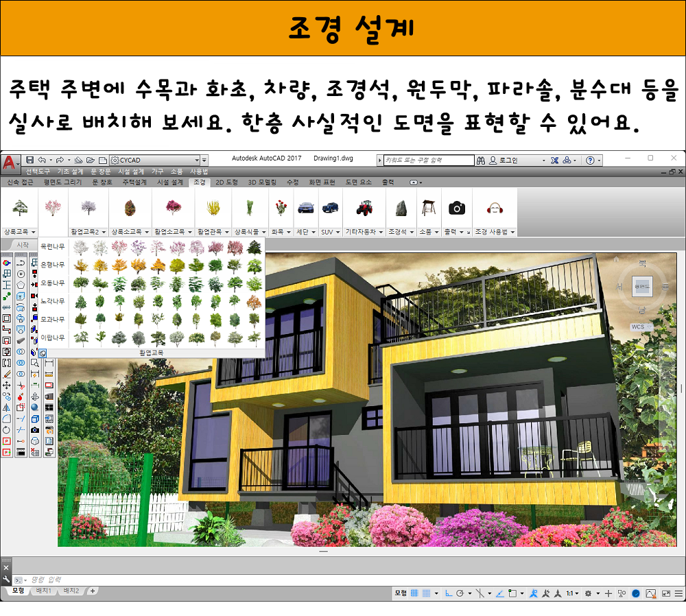Click the red shrub icon above 활엽소교목

(x=174, y=207)
